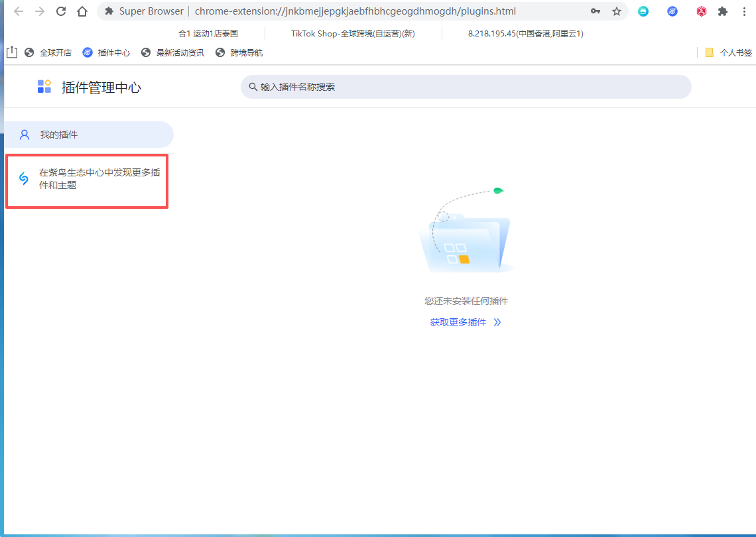The height and width of the screenshot is (537, 756).
Task: Click the 插件管理中心 logo icon
Action: [x=44, y=87]
